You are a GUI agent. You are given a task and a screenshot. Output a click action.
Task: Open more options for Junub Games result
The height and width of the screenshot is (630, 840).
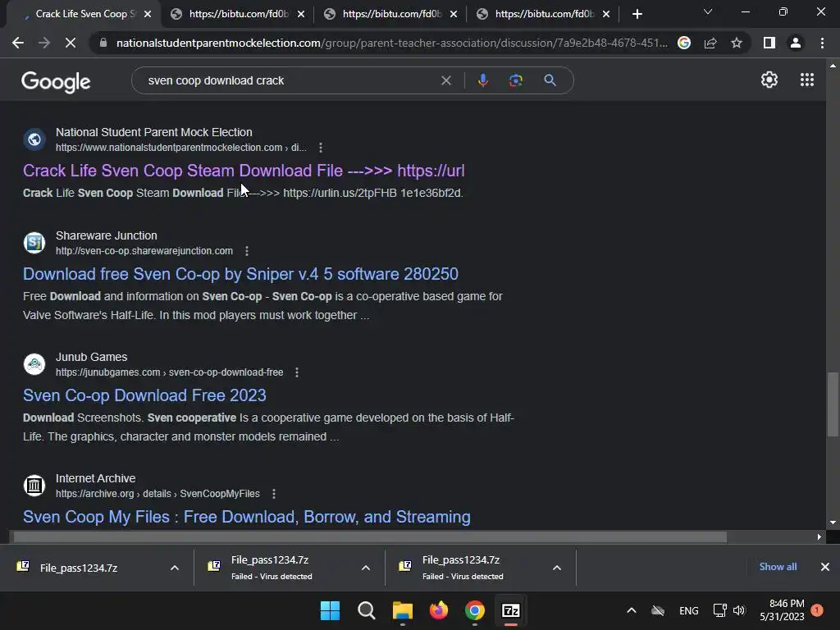(x=297, y=372)
